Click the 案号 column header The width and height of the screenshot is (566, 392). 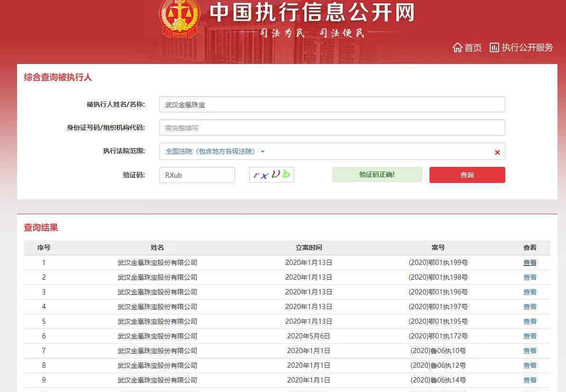click(x=438, y=247)
